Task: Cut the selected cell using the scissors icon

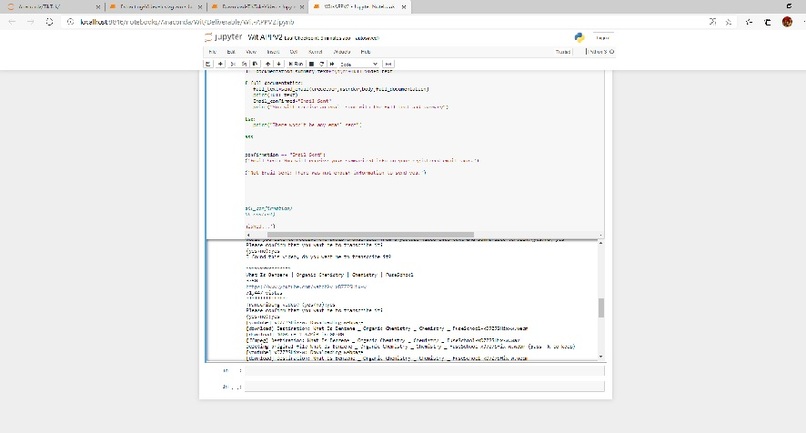Action: (233, 64)
